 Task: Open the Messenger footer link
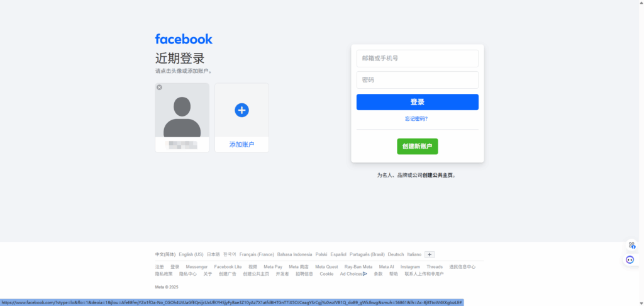[x=197, y=267]
